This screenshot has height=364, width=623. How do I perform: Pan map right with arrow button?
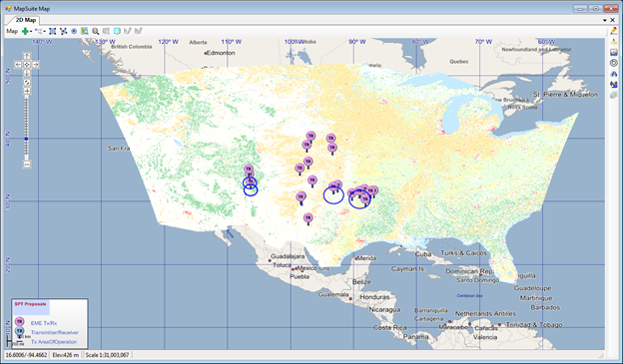[x=35, y=65]
